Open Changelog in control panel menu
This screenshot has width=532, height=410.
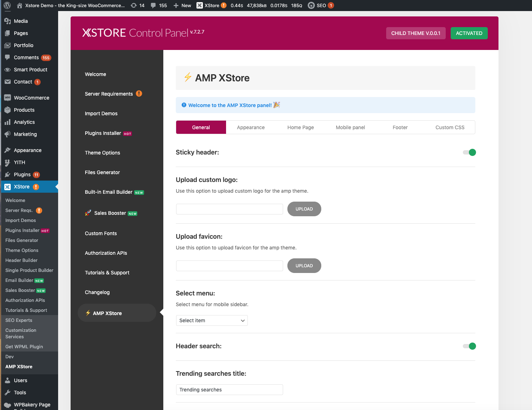[97, 292]
